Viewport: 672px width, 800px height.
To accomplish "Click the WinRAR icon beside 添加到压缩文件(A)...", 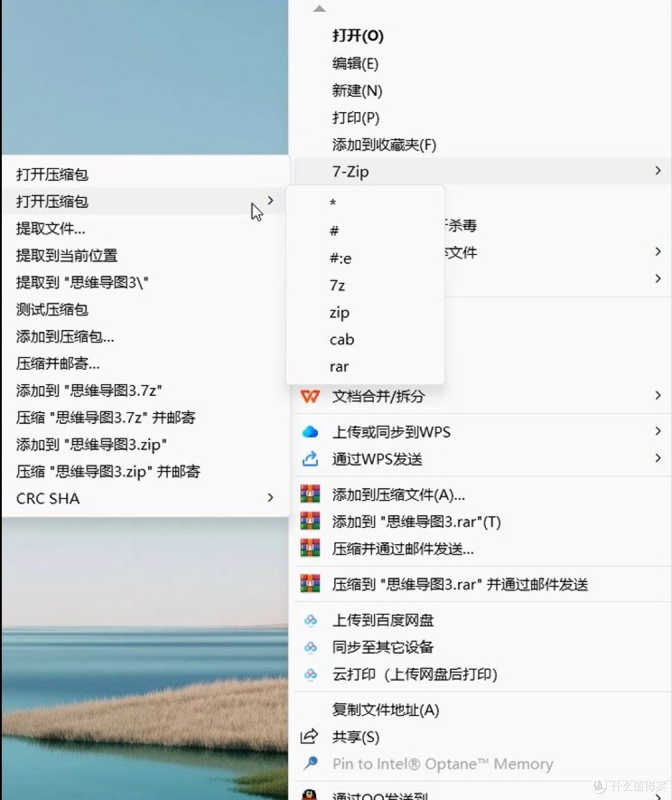I will pyautogui.click(x=310, y=495).
